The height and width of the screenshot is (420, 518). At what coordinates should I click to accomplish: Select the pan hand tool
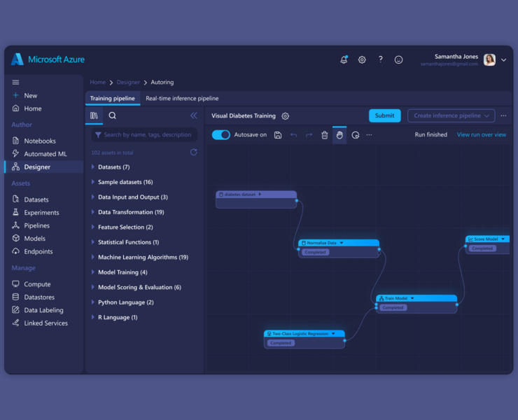coord(339,135)
